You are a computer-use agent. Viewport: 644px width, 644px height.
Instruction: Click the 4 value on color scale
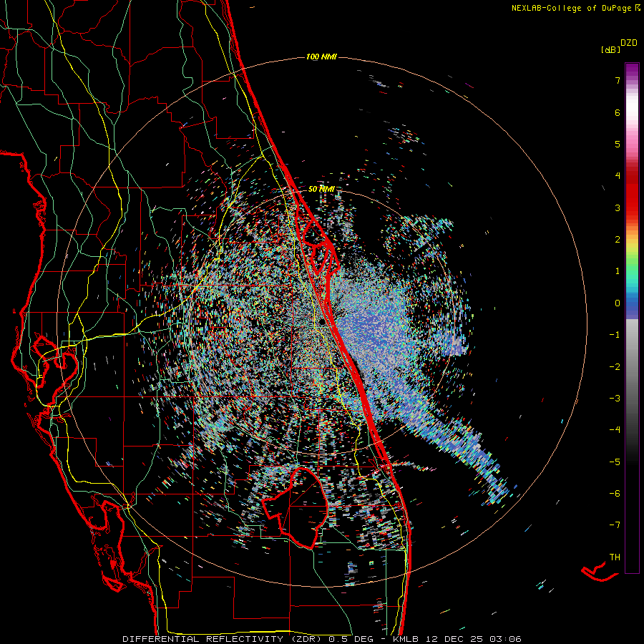pos(618,176)
